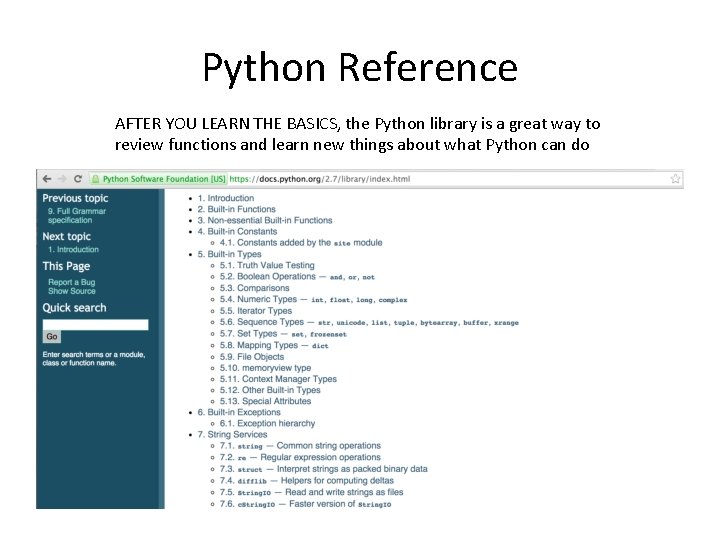Open 7.5. StringIO Read and write strings

[x=311, y=492]
